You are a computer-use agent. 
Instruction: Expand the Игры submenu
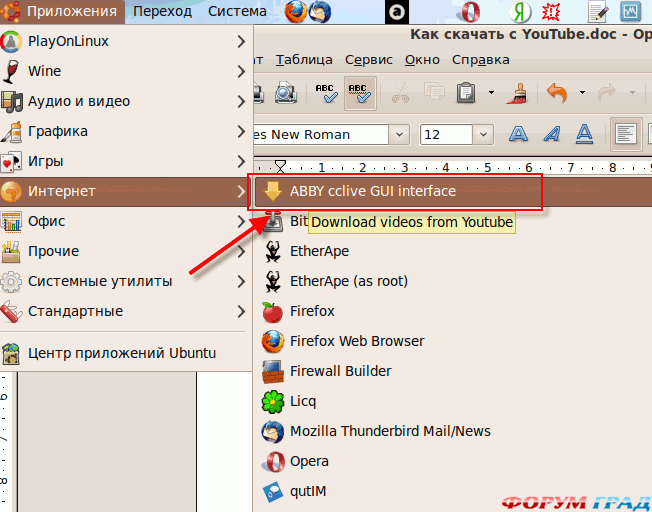click(125, 161)
